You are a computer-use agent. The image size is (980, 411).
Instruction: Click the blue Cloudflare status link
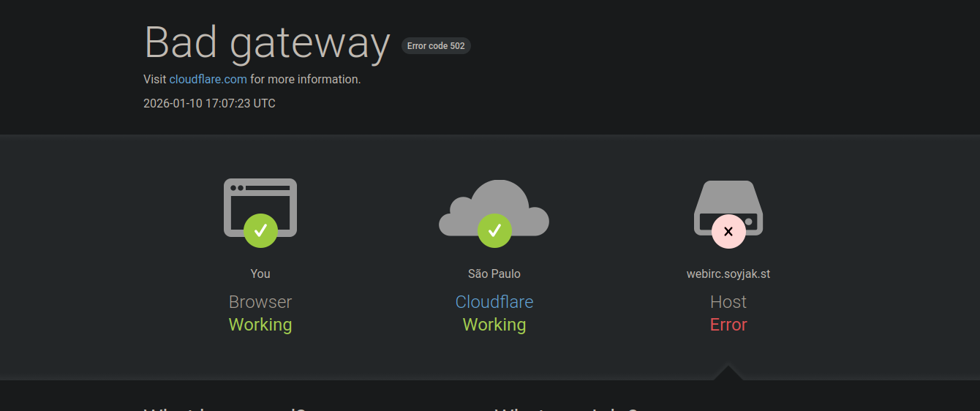[x=494, y=302]
